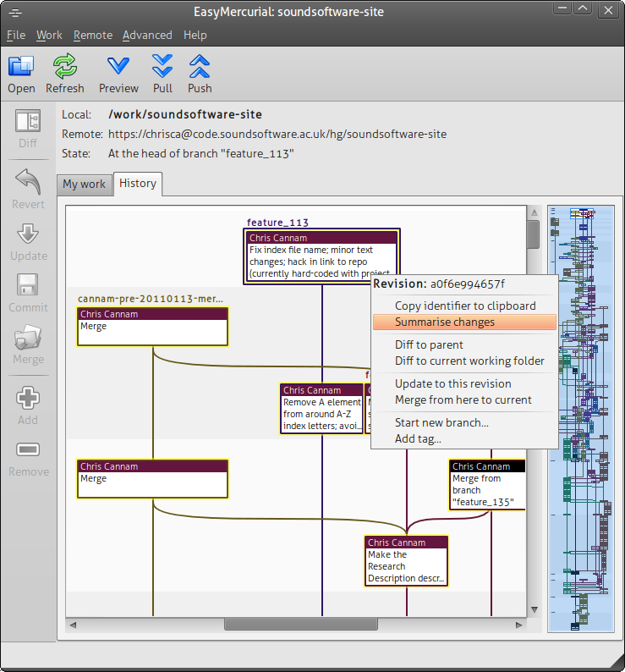Open the Remote menu
The height and width of the screenshot is (672, 625).
pyautogui.click(x=93, y=36)
